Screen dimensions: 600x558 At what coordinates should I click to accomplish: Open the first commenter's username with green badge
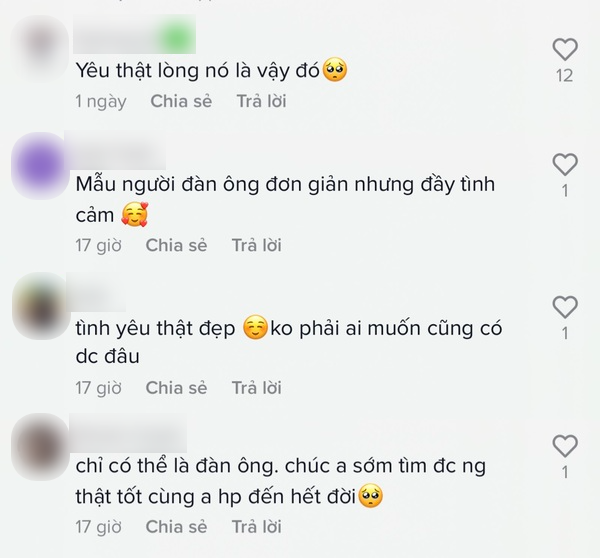(x=134, y=35)
